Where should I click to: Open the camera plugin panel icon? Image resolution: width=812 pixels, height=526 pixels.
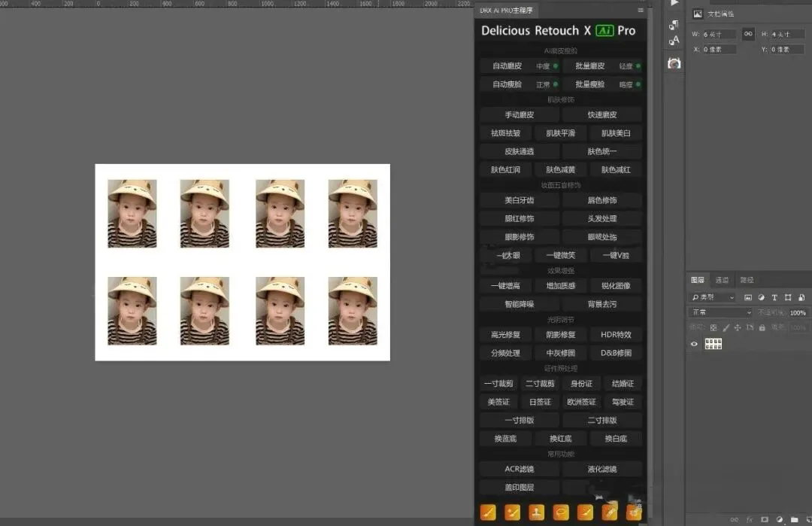(x=674, y=63)
